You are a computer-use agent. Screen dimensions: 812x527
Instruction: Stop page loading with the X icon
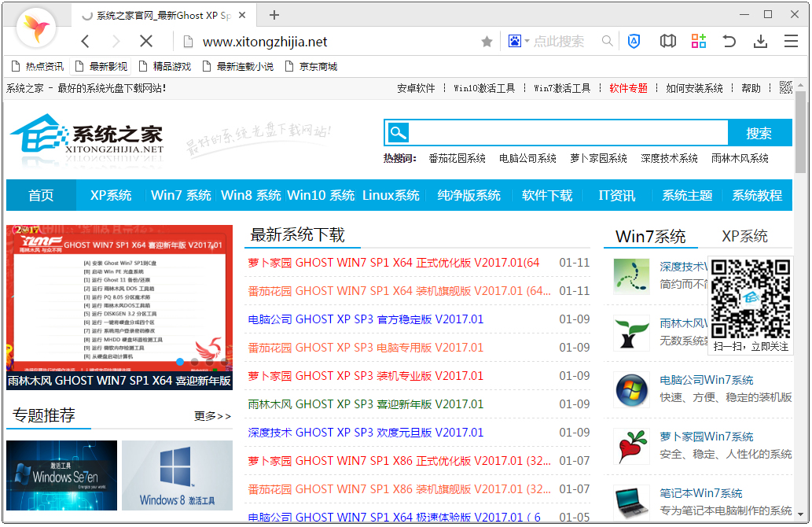click(x=146, y=41)
